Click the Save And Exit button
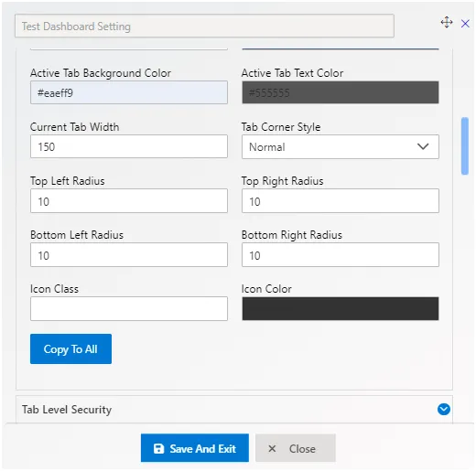476x471 pixels. tap(195, 448)
